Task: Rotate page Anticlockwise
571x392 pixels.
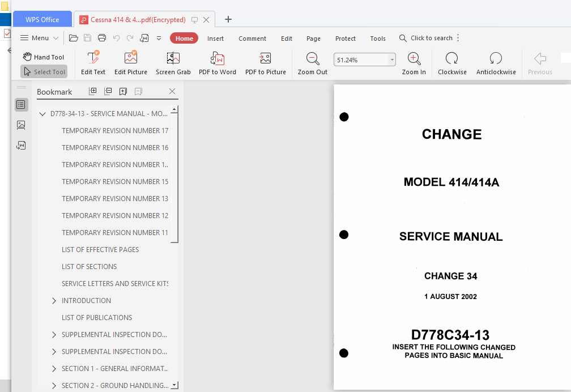Action: coord(496,63)
